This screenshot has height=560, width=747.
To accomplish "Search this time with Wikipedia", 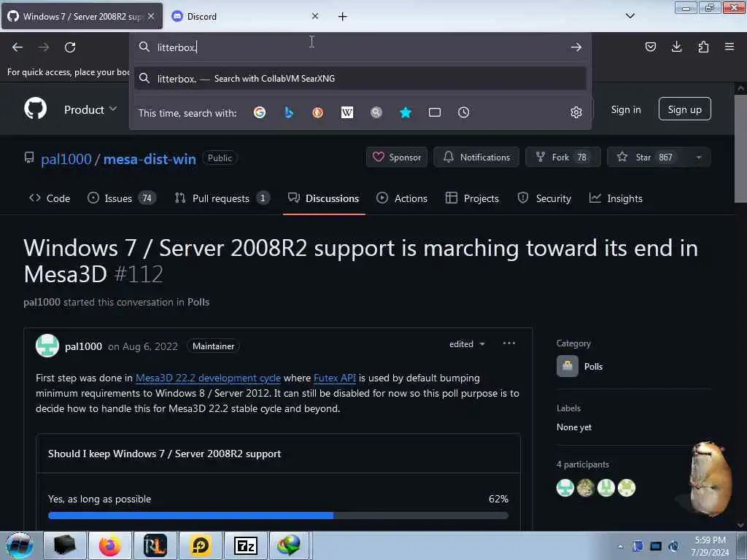I will point(347,112).
